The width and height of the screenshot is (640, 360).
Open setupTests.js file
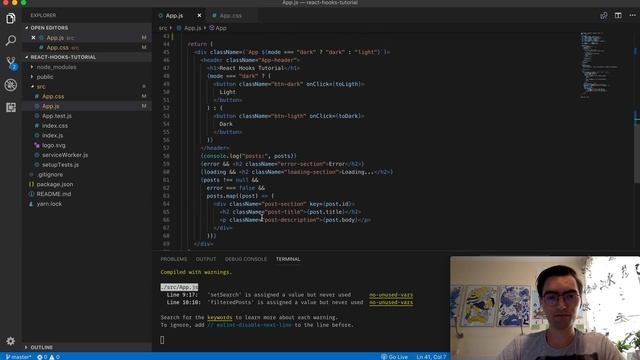(x=60, y=165)
